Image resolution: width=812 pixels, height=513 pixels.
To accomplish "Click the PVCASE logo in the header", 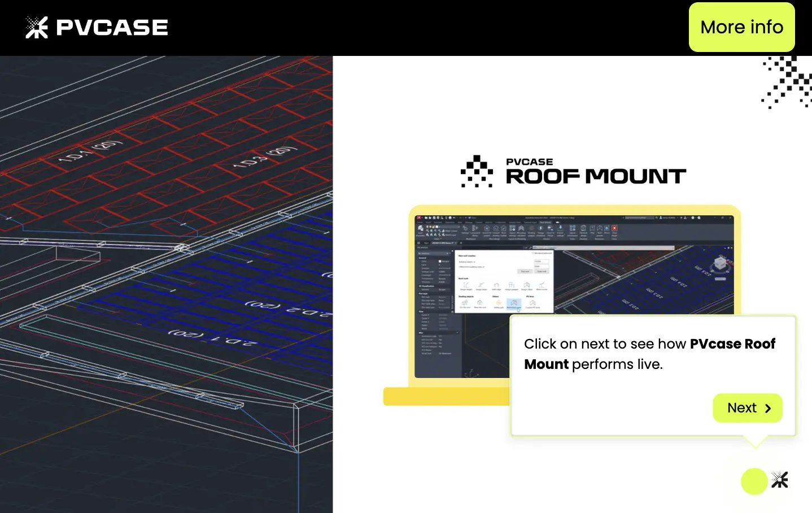I will tap(97, 27).
